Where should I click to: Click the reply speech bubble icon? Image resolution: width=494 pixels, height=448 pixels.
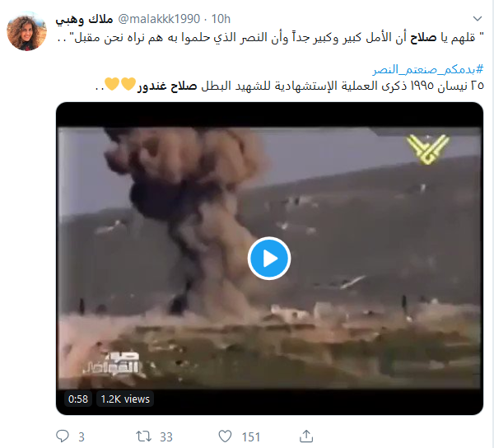click(62, 436)
